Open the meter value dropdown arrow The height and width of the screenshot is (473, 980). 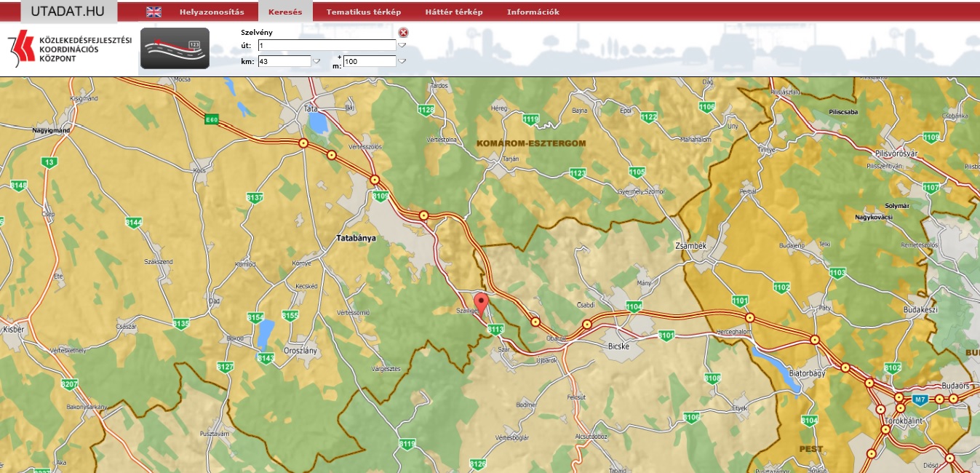[x=402, y=62]
